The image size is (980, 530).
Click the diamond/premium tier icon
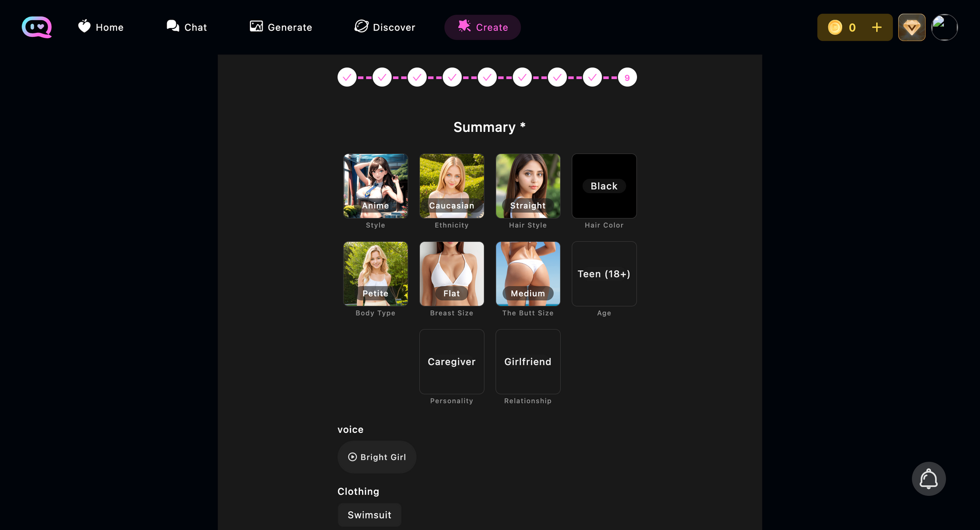(x=911, y=27)
